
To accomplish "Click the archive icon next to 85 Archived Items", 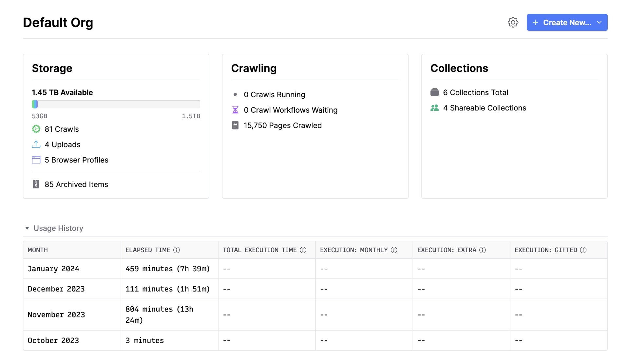I will [36, 184].
